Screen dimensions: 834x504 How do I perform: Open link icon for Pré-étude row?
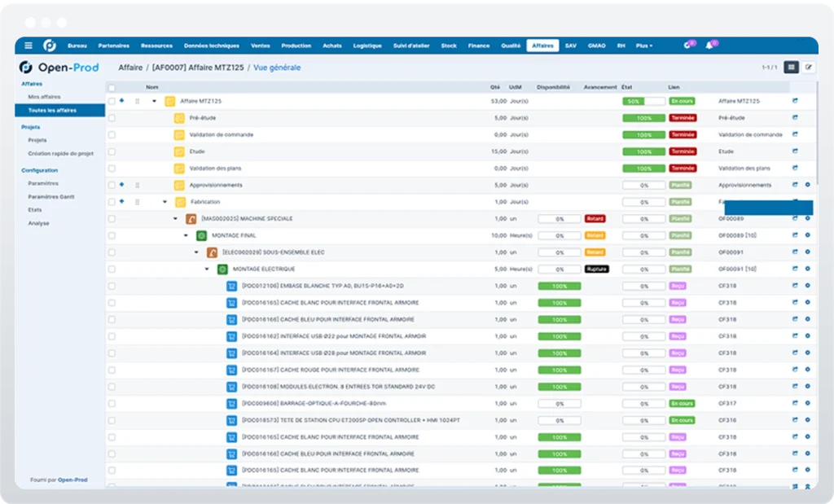[x=795, y=117]
